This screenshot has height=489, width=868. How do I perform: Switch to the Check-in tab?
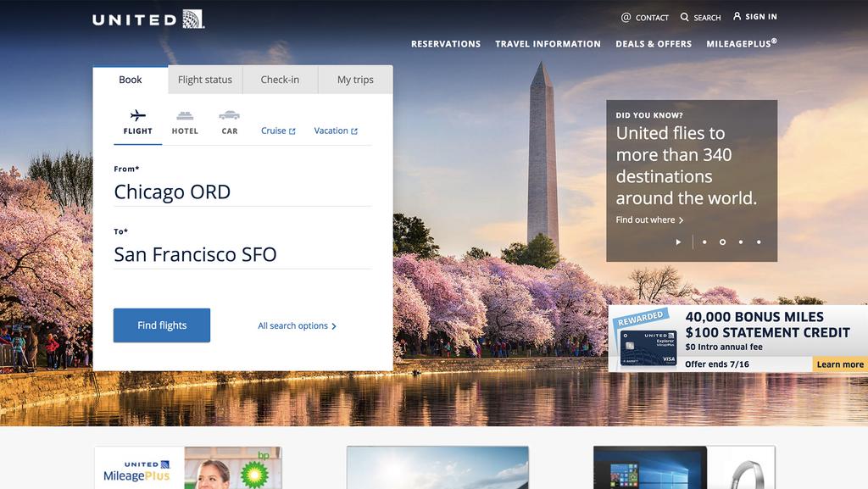click(x=280, y=80)
